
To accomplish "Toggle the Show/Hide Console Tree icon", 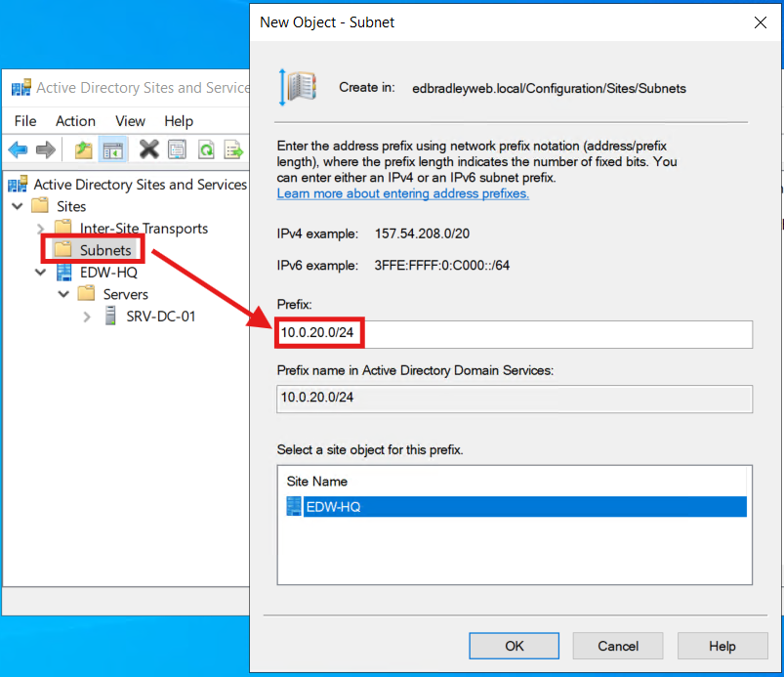I will point(112,148).
